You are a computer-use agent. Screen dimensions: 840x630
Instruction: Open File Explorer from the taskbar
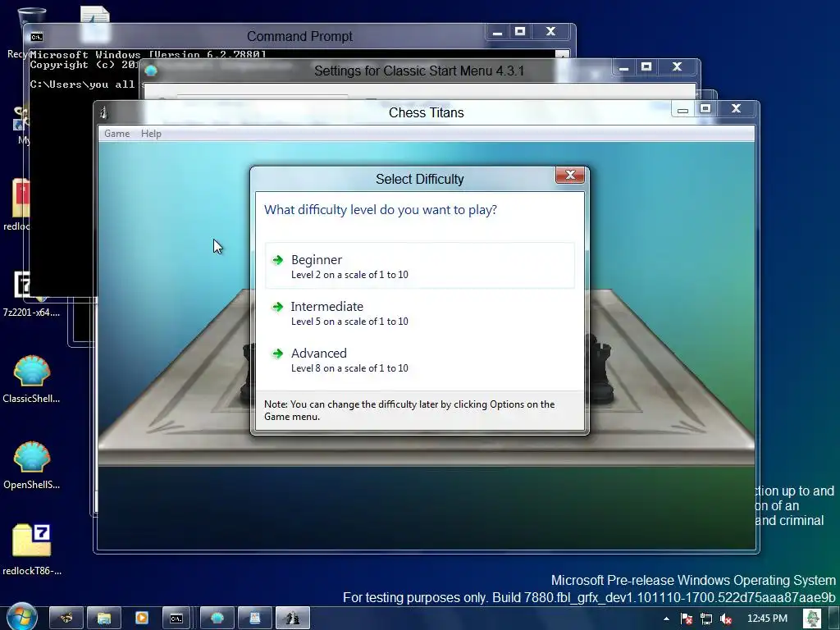point(104,619)
